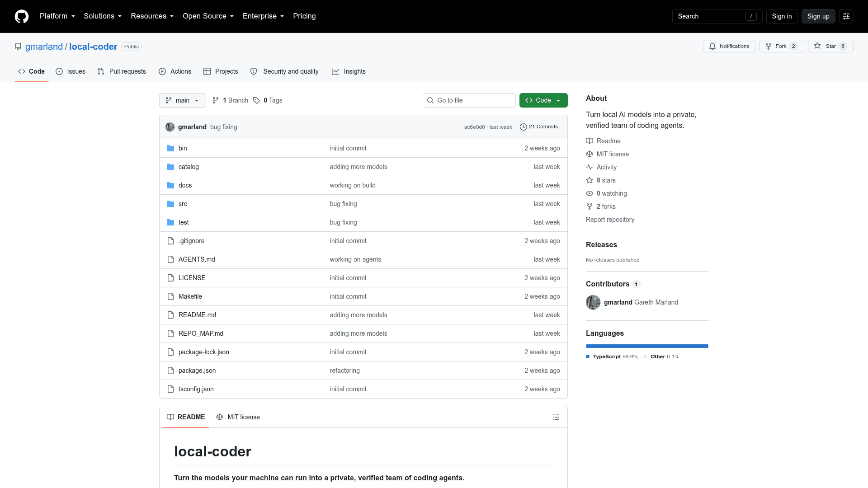Expand the Enterprise menu
Image resolution: width=868 pixels, height=488 pixels.
pyautogui.click(x=264, y=16)
